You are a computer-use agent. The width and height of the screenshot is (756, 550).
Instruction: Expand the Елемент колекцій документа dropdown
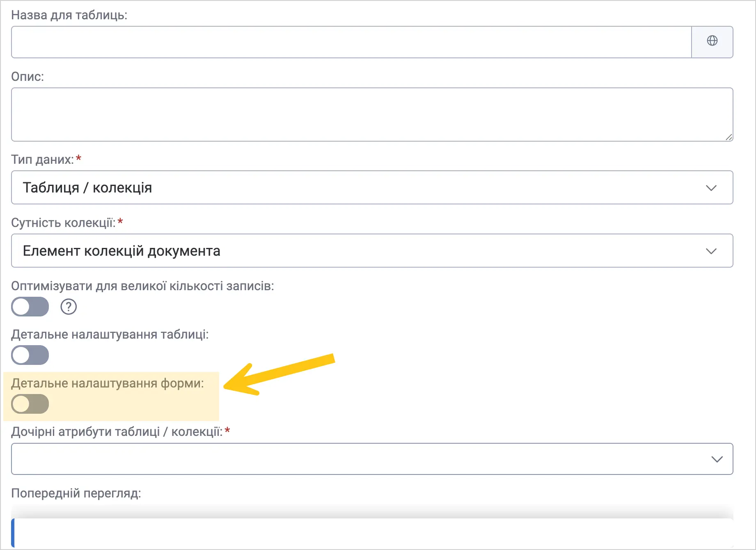tap(372, 251)
